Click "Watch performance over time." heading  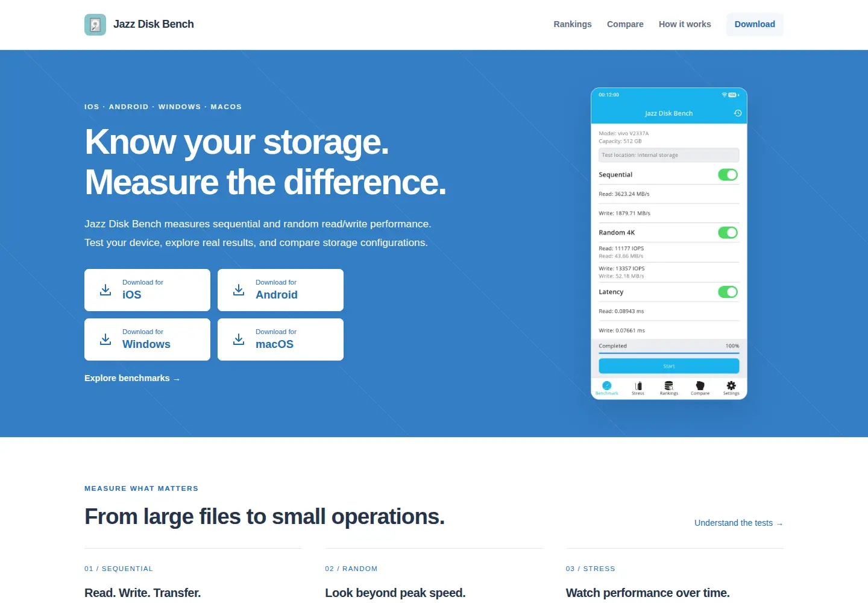coord(648,593)
